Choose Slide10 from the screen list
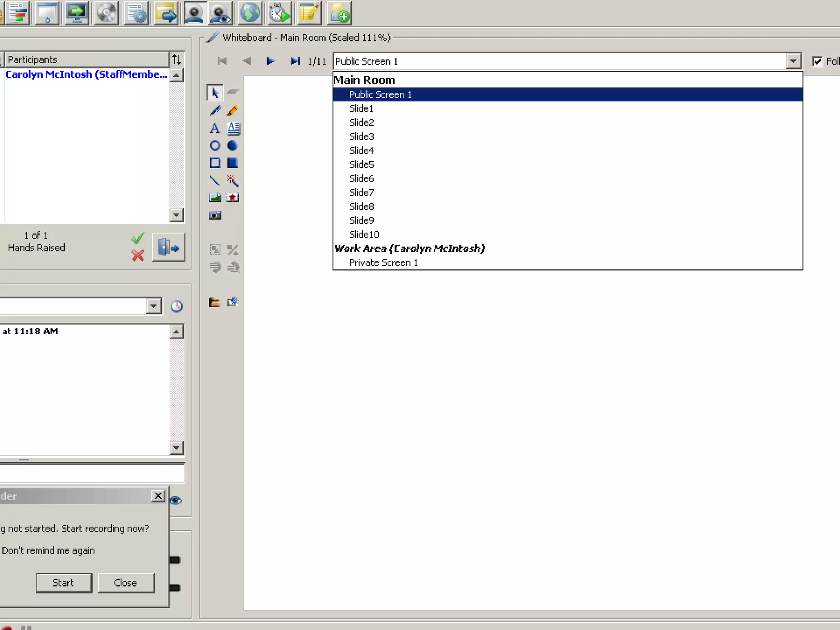The width and height of the screenshot is (840, 630). [x=568, y=234]
